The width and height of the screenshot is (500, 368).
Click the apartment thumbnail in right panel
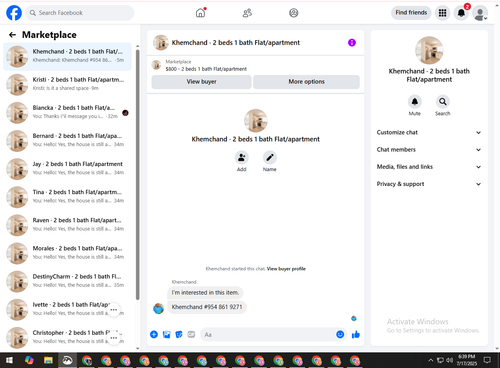click(429, 50)
